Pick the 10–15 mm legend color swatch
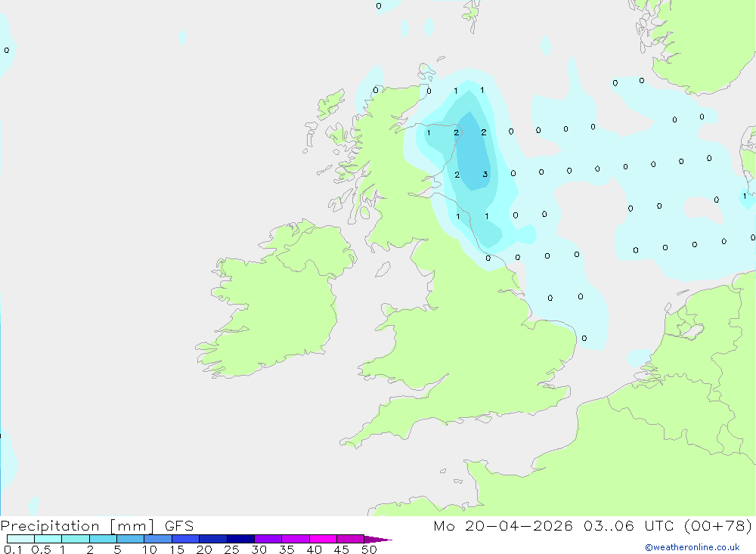Image resolution: width=756 pixels, height=554 pixels. pyautogui.click(x=158, y=539)
